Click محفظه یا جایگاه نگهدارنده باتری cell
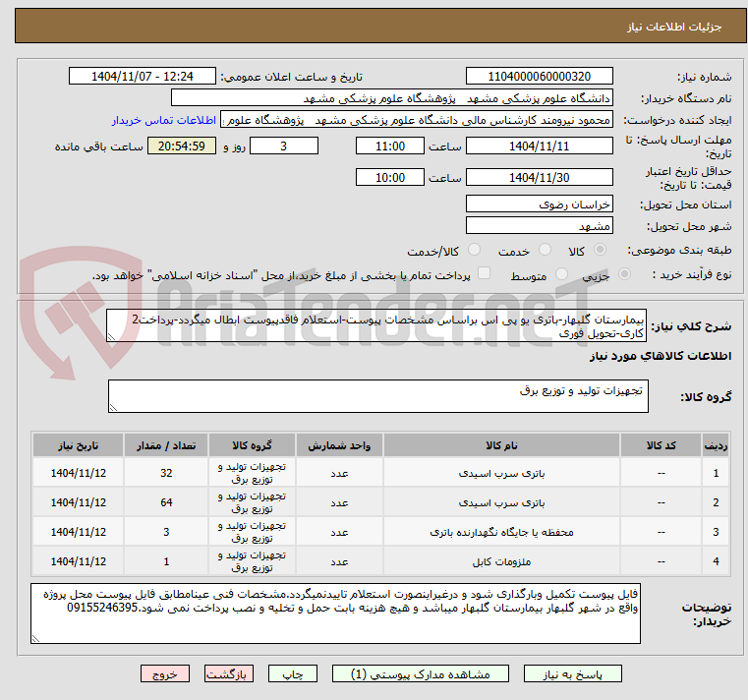748x700 pixels. (501, 532)
